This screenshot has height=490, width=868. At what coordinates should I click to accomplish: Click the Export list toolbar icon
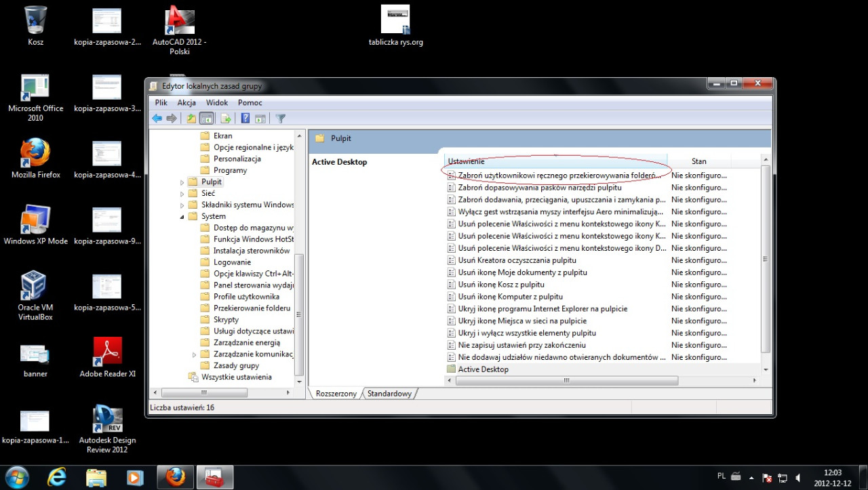(x=226, y=119)
